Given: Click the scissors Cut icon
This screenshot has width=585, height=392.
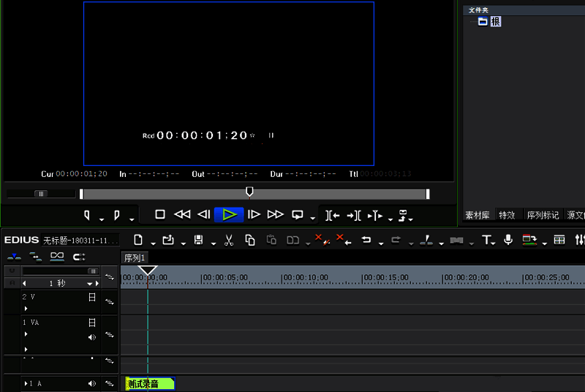Looking at the screenshot, I should [x=228, y=240].
